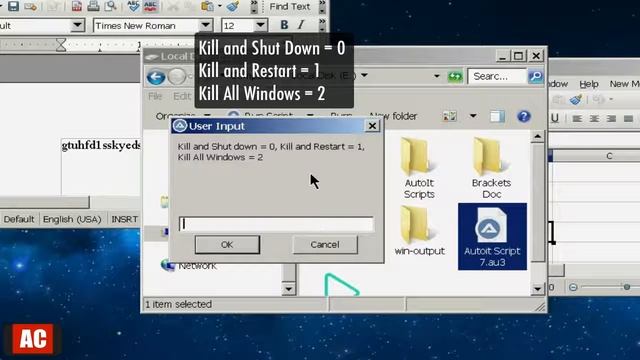Image resolution: width=640 pixels, height=360 pixels.
Task: Click the Print icon in Writer toolbar
Action: [93, 6]
